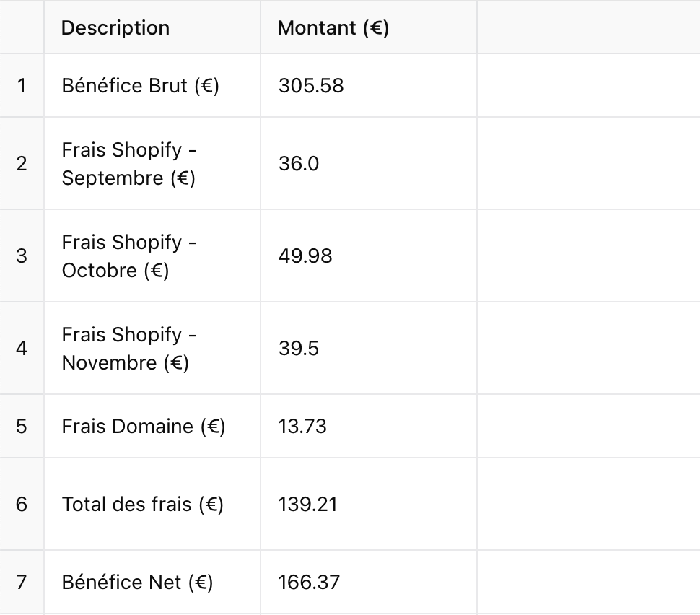Click the cell with value 49.98

click(305, 256)
